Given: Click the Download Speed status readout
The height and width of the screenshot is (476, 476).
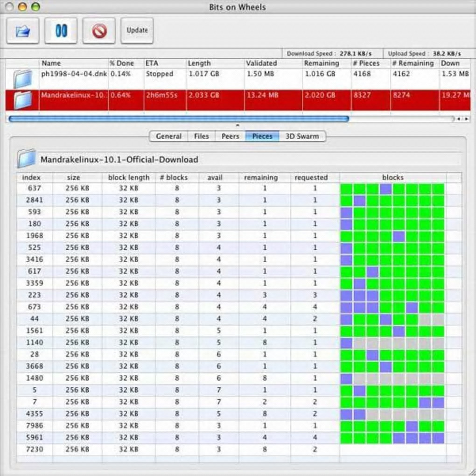Looking at the screenshot, I should click(x=329, y=53).
